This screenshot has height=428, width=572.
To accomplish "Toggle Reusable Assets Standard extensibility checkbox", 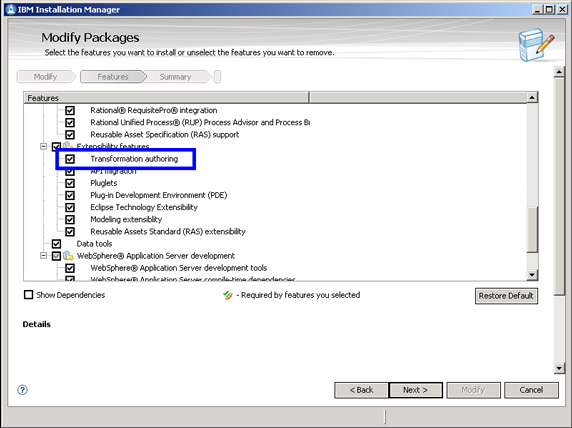I will pos(70,231).
